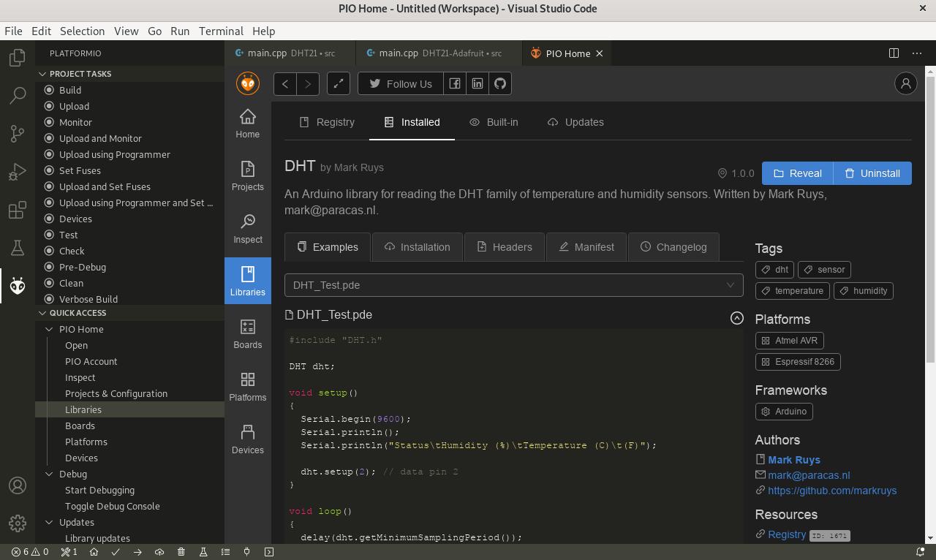Switch to main.cpp DHT21-Adafruit tab

point(439,53)
